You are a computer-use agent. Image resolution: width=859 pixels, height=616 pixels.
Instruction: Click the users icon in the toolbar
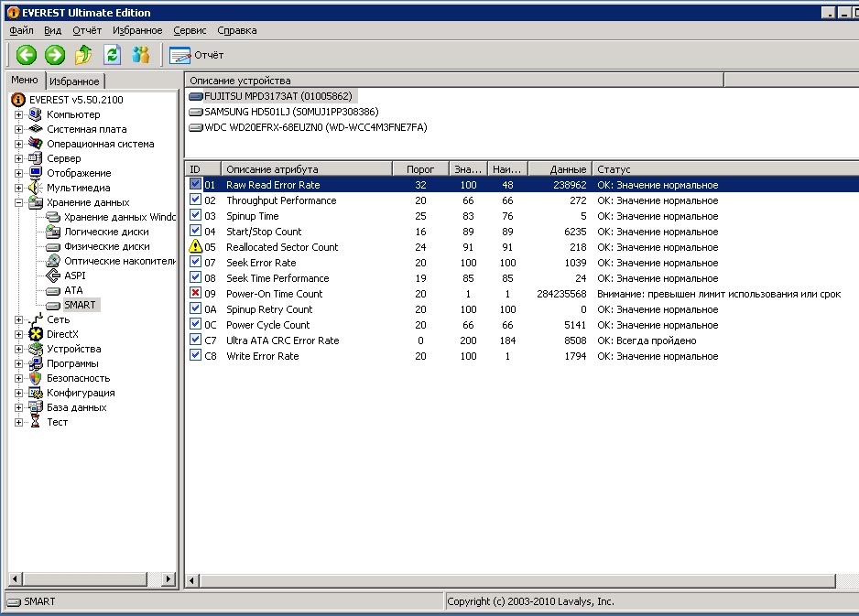(x=141, y=55)
